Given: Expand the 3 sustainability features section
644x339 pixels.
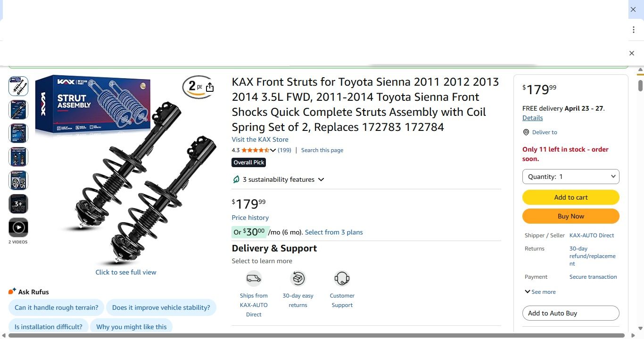Looking at the screenshot, I should click(x=321, y=179).
